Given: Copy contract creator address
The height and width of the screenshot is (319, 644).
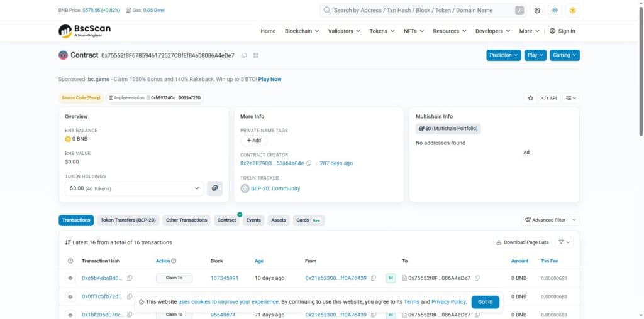Looking at the screenshot, I should pyautogui.click(x=309, y=163).
